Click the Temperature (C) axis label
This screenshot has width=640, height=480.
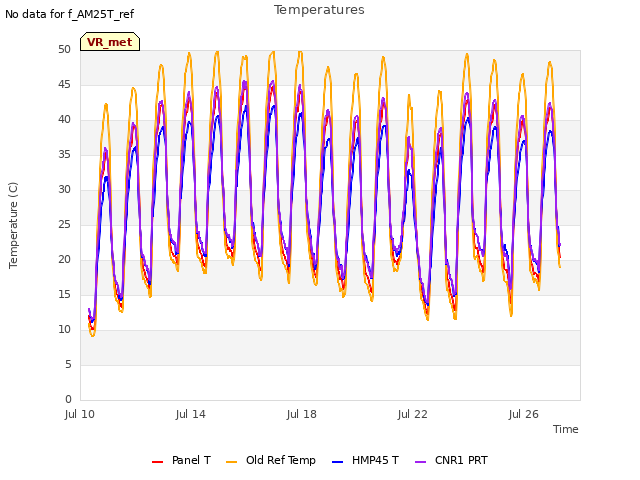pyautogui.click(x=13, y=225)
